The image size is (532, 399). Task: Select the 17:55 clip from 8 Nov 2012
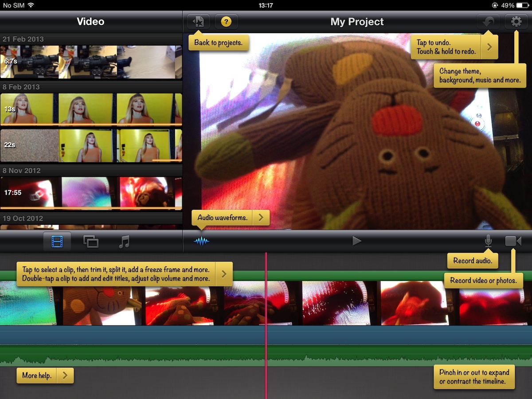[x=91, y=193]
